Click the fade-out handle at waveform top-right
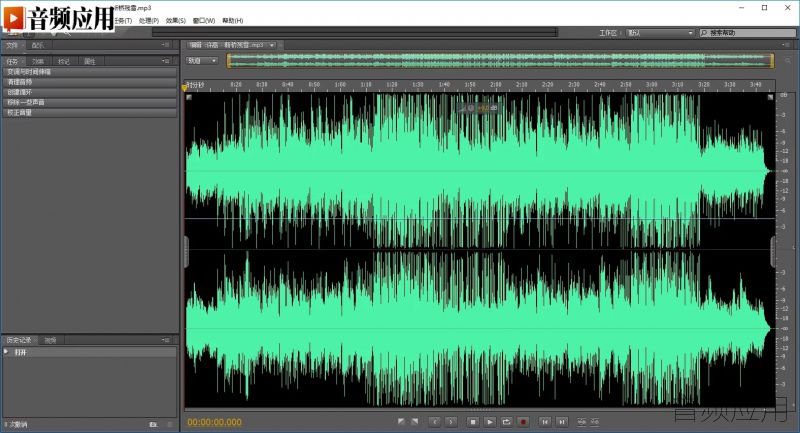This screenshot has height=433, width=800. tap(770, 97)
